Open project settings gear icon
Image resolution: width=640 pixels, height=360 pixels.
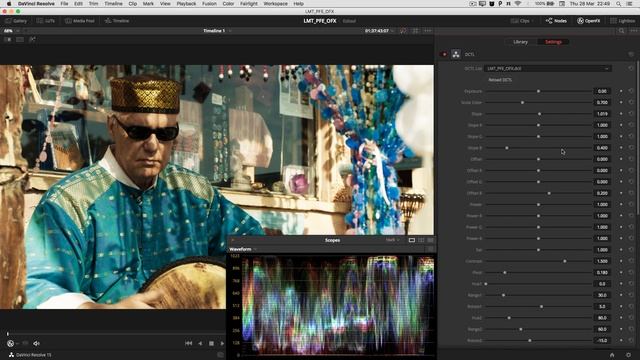tap(629, 355)
